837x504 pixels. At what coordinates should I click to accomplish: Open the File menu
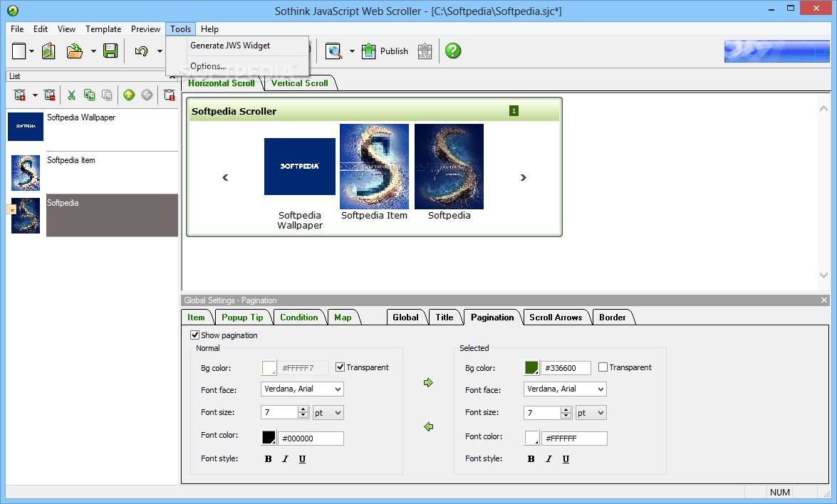(17, 28)
